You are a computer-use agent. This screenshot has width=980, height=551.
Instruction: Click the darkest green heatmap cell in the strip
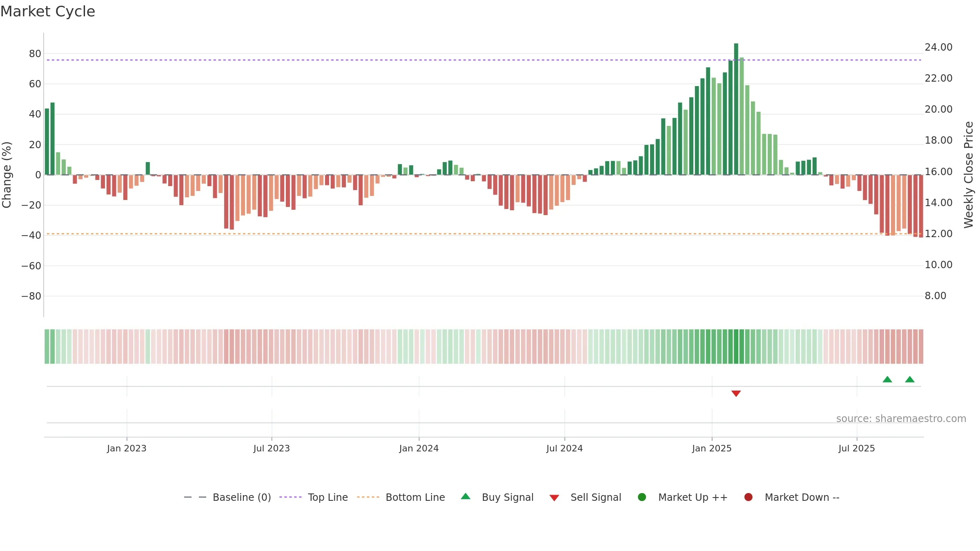(736, 347)
